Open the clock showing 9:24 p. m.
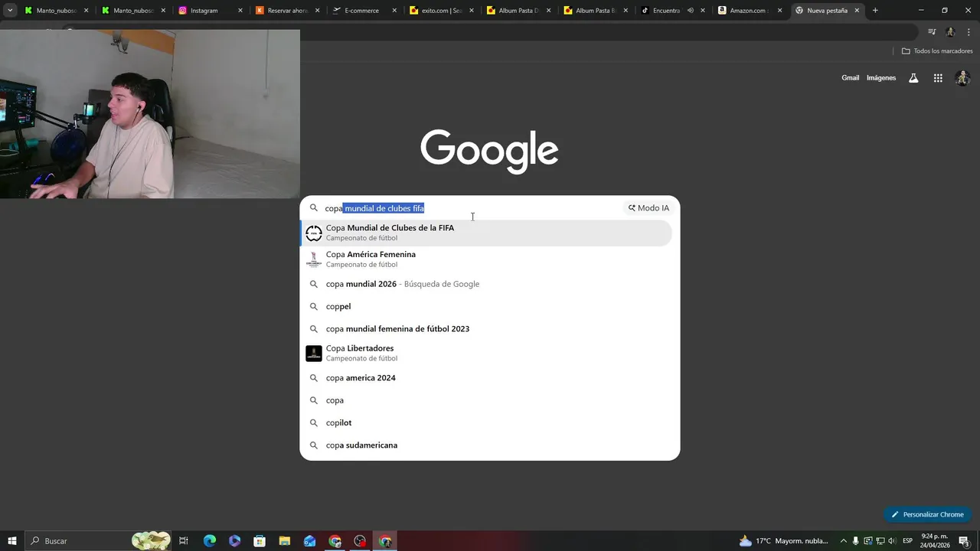980x551 pixels. [x=935, y=541]
